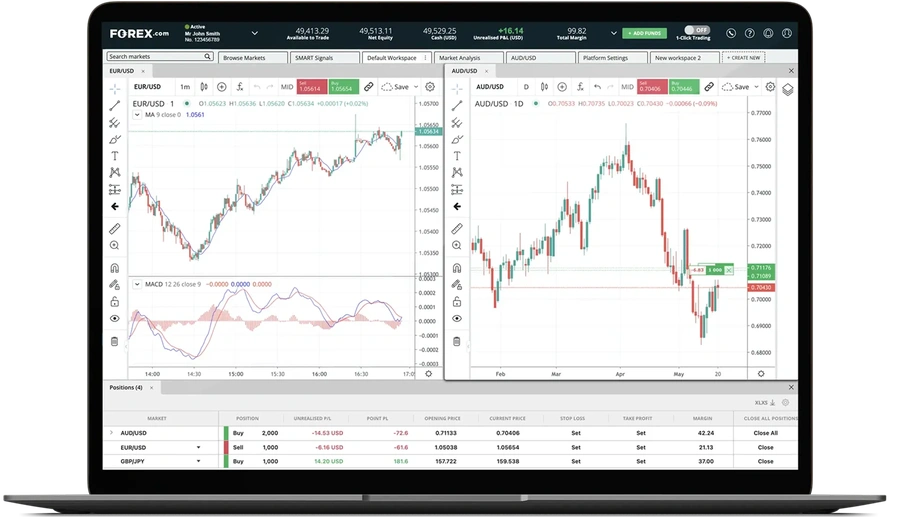Toggle magnet mode in EUR/USD chart

point(115,268)
